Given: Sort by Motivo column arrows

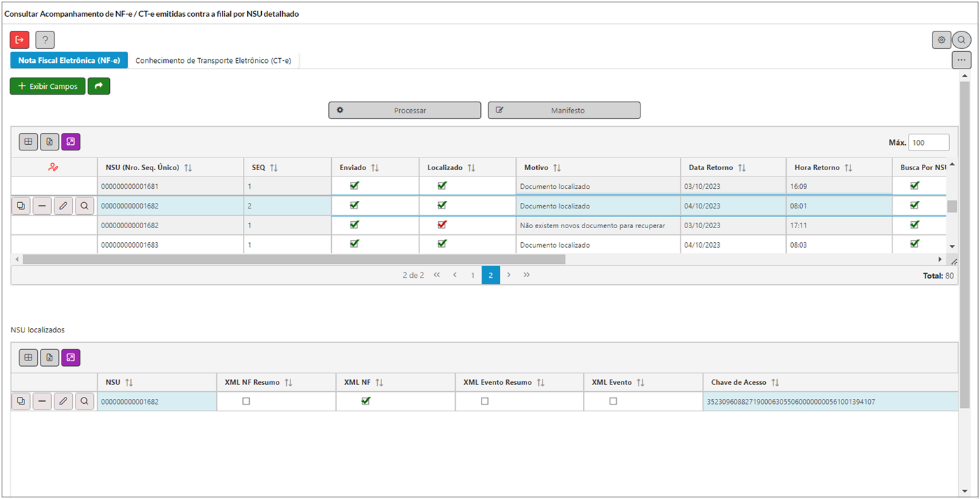Looking at the screenshot, I should click(x=557, y=168).
